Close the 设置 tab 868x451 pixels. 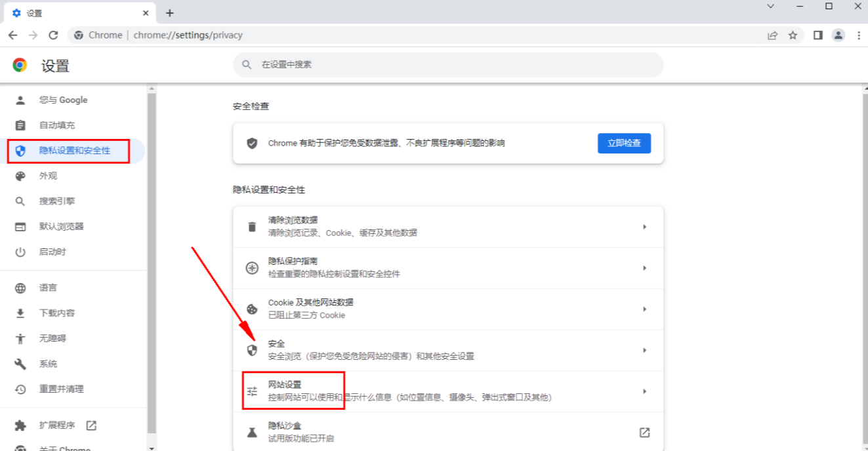click(146, 13)
